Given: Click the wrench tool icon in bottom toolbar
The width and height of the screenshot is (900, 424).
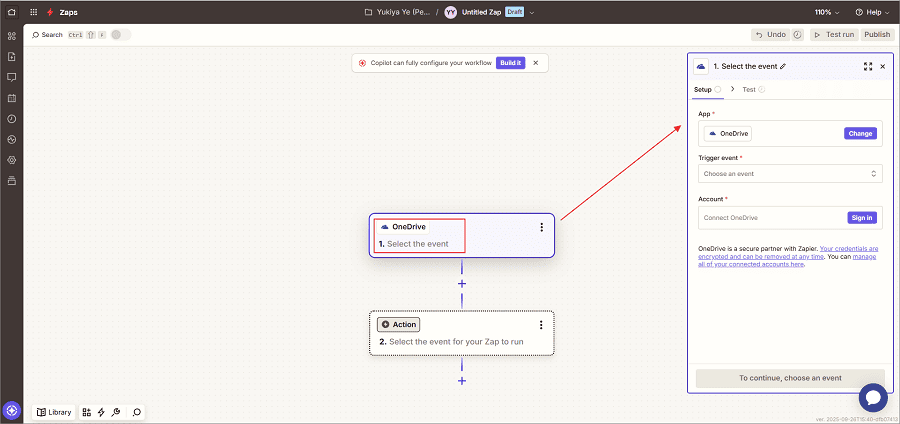Looking at the screenshot, I should (115, 412).
